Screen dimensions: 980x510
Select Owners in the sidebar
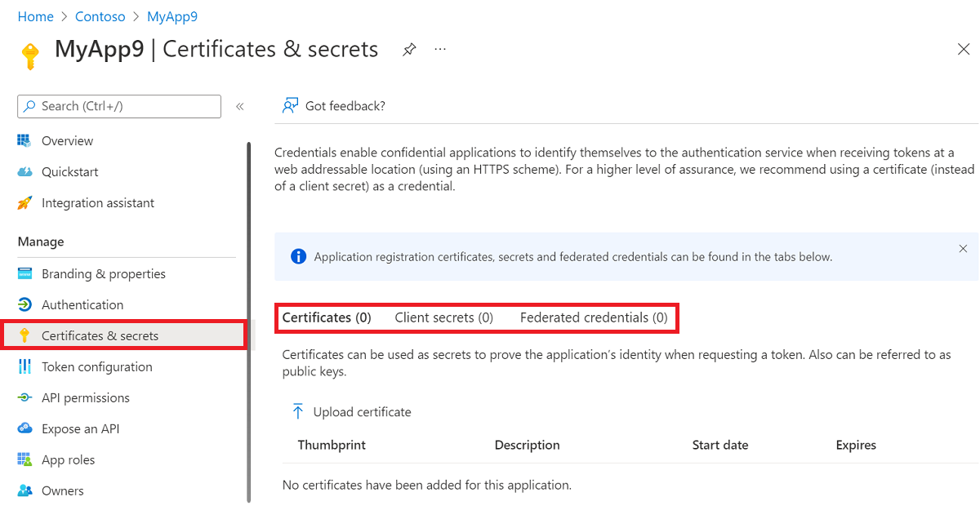click(x=63, y=490)
